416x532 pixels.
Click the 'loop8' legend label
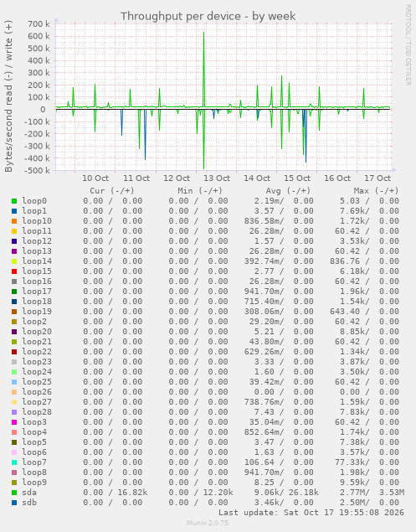tap(34, 473)
